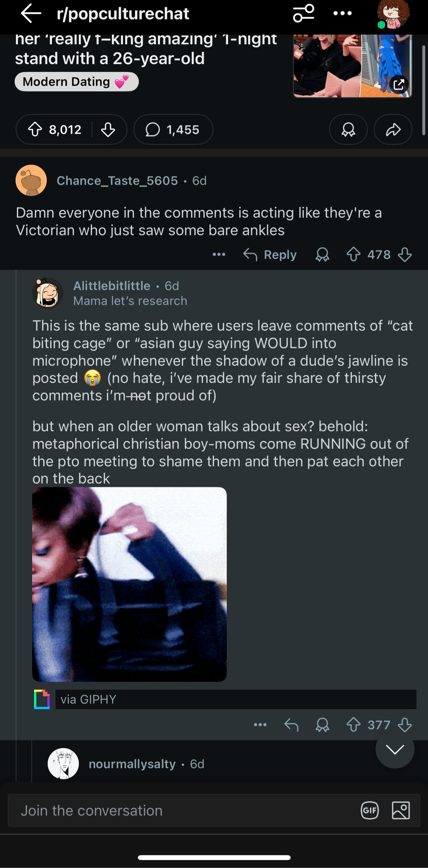Open the 1,455 comments button
This screenshot has width=428, height=868.
(173, 130)
